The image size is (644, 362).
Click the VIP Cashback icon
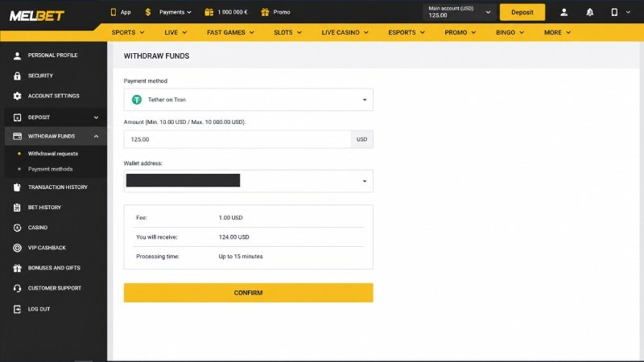[17, 248]
